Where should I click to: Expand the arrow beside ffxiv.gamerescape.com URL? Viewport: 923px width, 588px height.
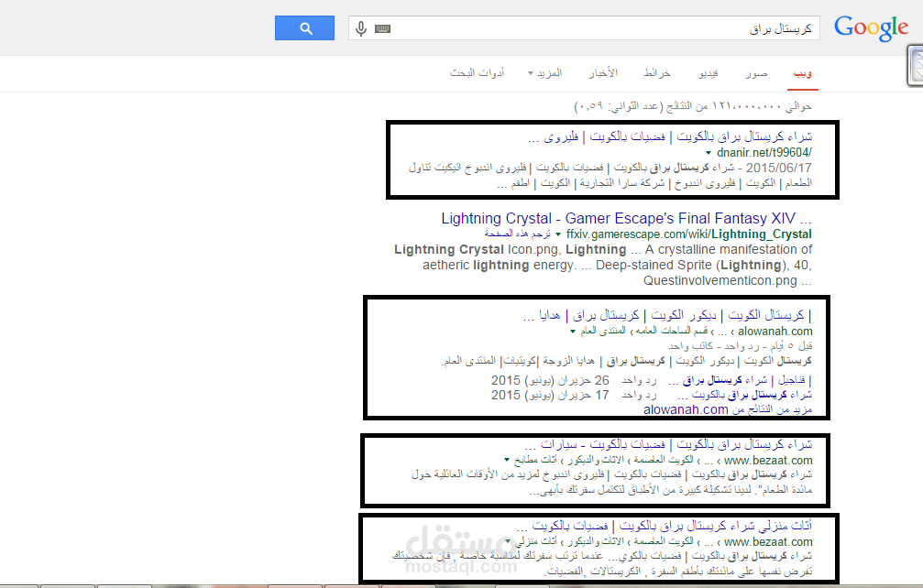tap(558, 234)
